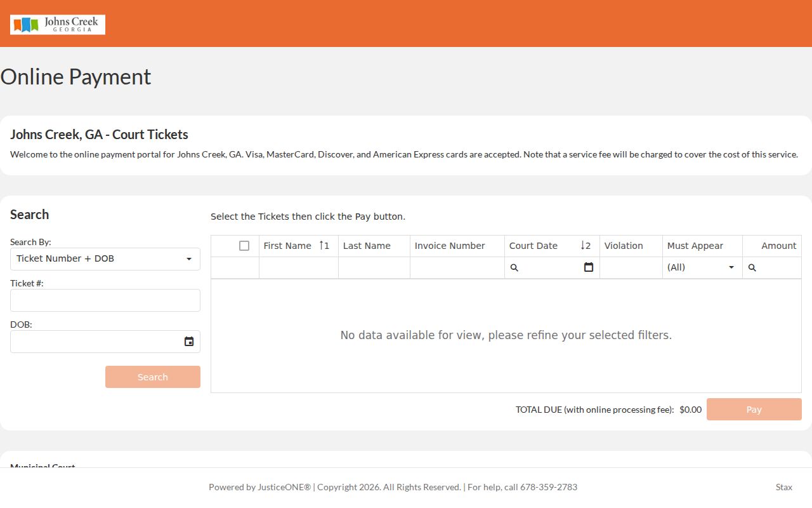Click the Court Date filter search icon
Image resolution: width=812 pixels, height=508 pixels.
pyautogui.click(x=514, y=268)
